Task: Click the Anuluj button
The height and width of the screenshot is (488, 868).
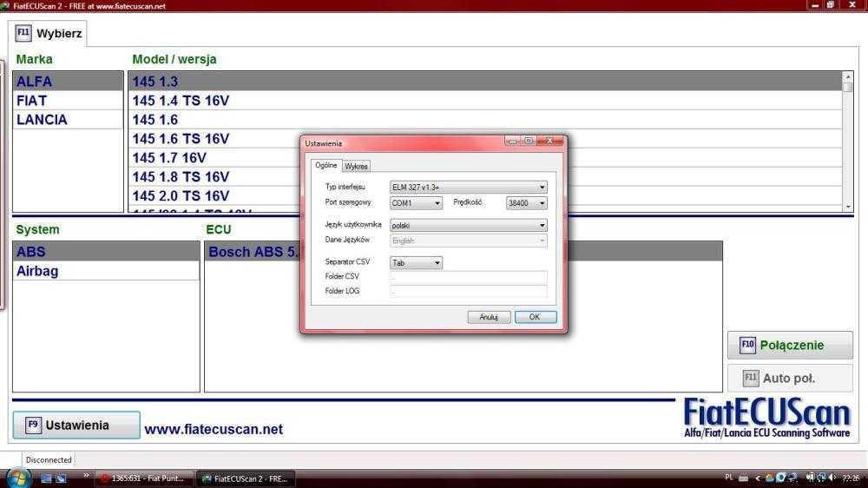Action: coord(488,317)
